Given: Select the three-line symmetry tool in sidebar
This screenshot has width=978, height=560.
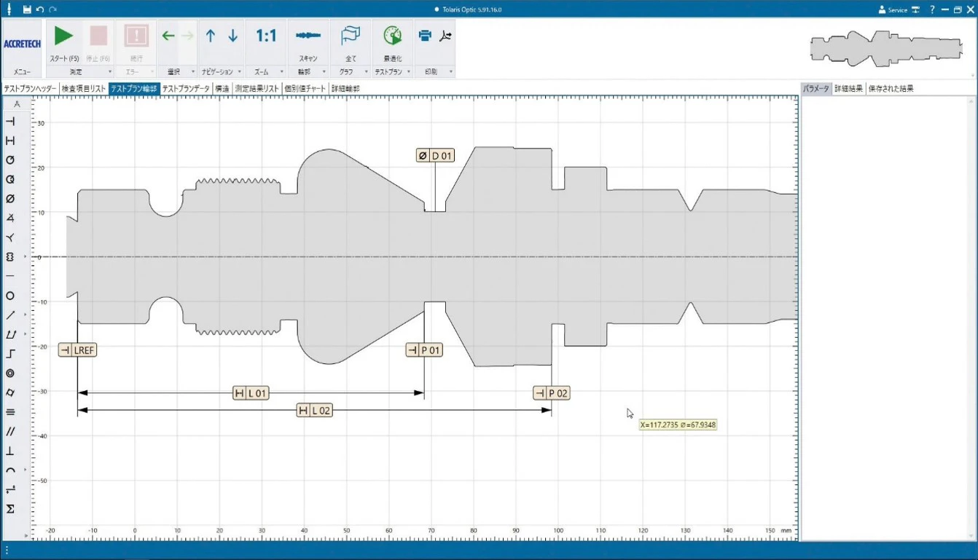Looking at the screenshot, I should click(10, 412).
